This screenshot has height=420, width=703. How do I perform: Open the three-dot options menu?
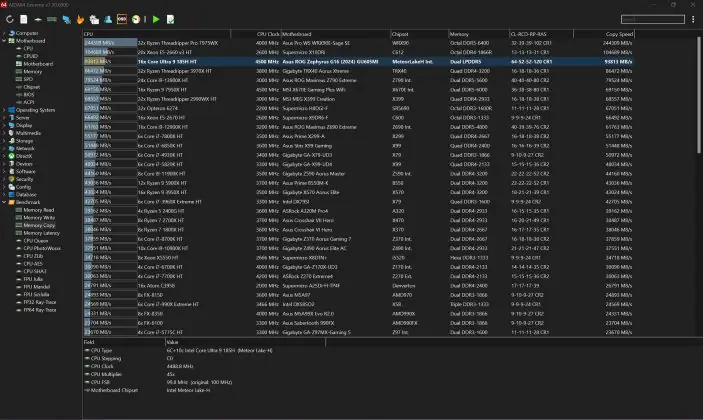(x=693, y=19)
